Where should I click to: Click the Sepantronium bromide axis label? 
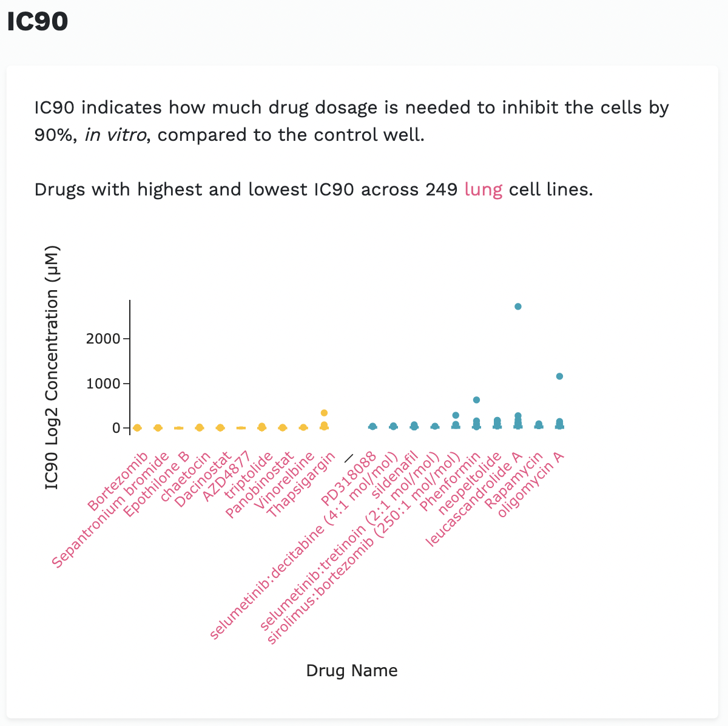pos(111,510)
